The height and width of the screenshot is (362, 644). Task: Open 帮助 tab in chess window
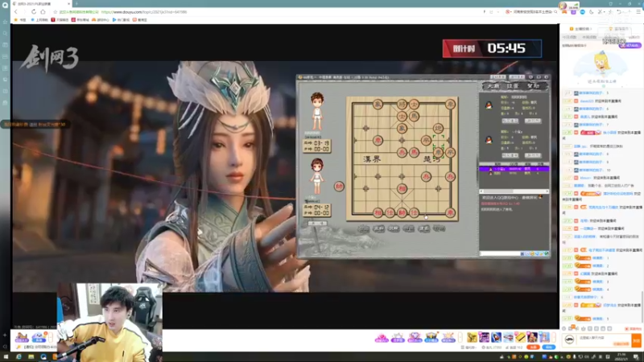(x=533, y=86)
